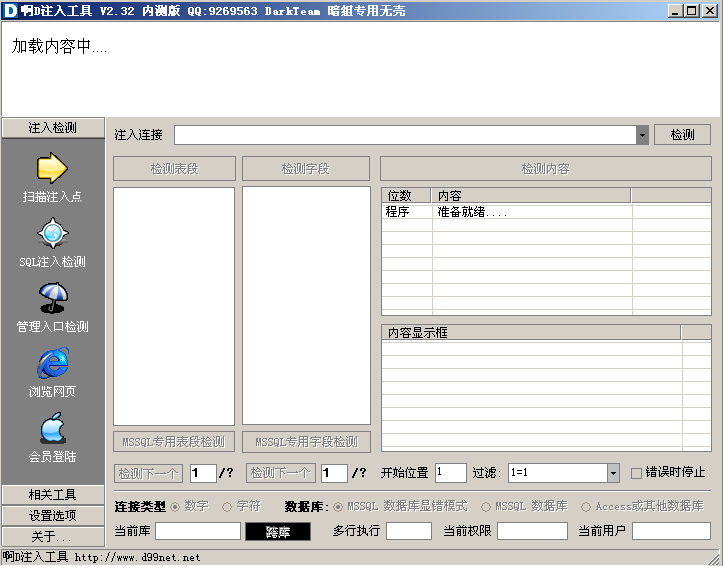Click the number field beside field 检测下一个

[334, 473]
